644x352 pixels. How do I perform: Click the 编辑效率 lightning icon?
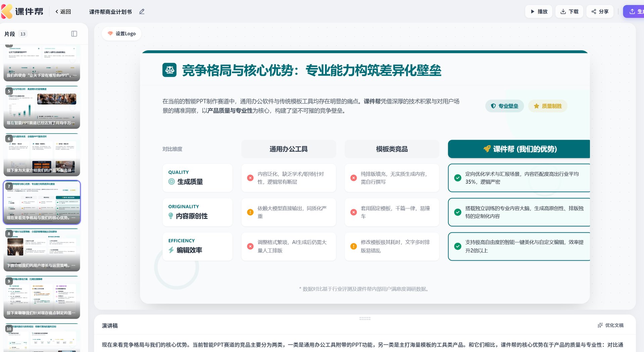171,250
